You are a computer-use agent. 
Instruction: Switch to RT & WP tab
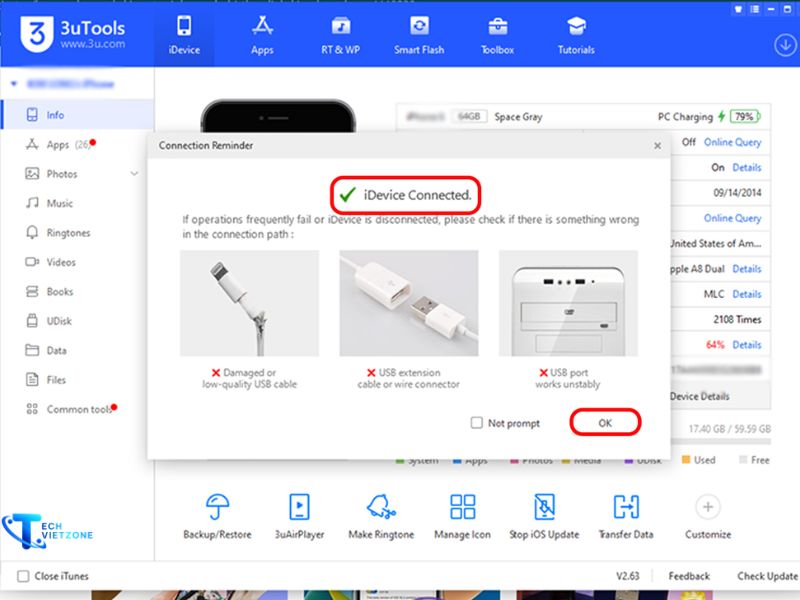click(340, 35)
